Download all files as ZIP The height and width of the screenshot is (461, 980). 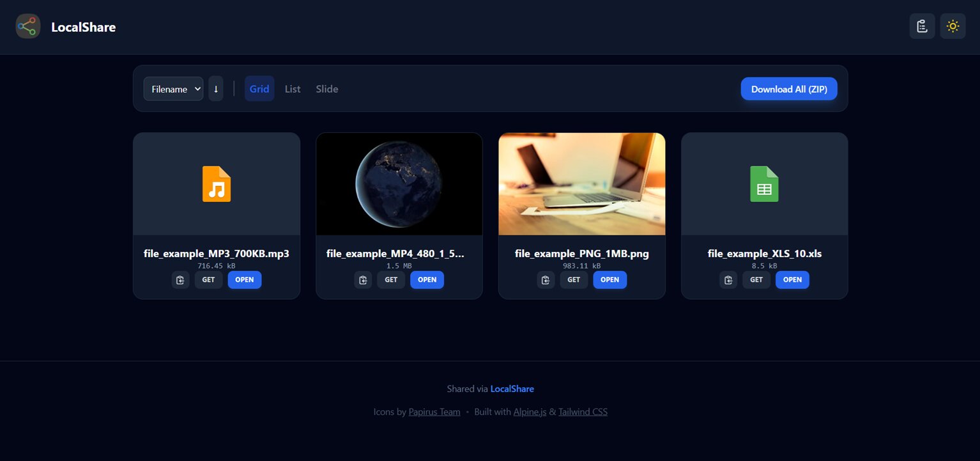tap(789, 89)
